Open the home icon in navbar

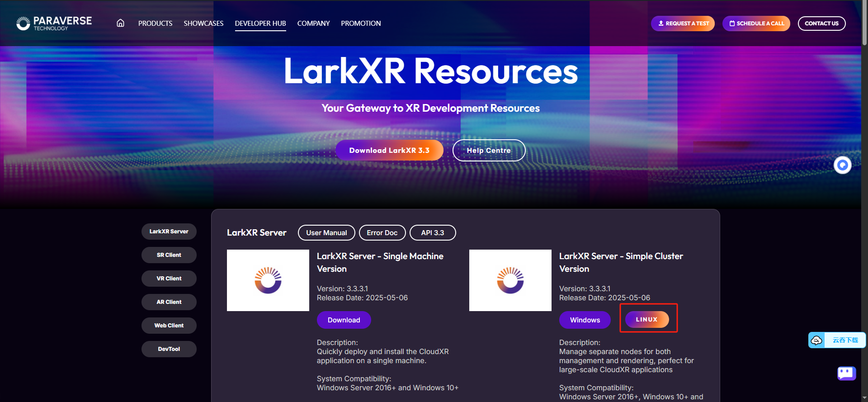pyautogui.click(x=120, y=23)
